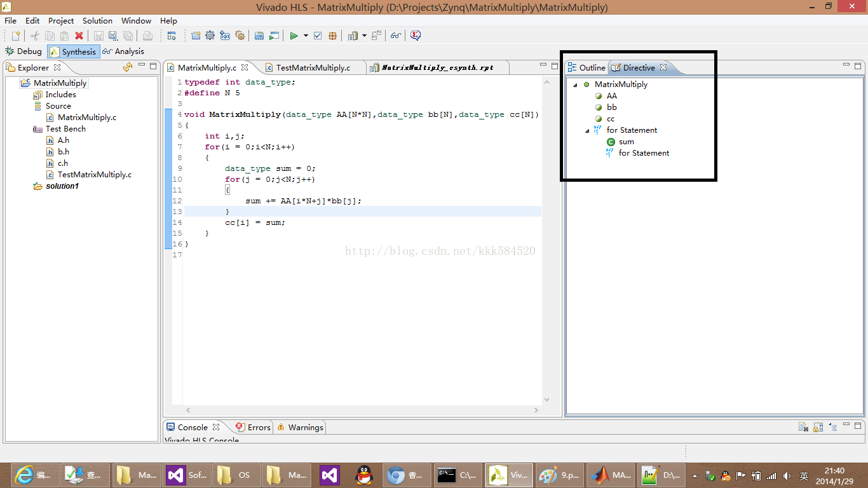Switch to the Outline tab
The width and height of the screenshot is (868, 488).
tap(587, 67)
